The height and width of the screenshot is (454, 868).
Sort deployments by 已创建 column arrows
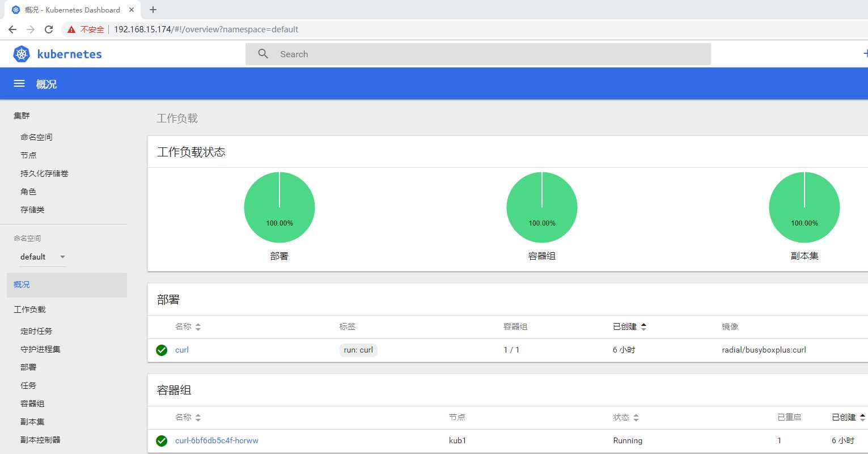tap(643, 327)
